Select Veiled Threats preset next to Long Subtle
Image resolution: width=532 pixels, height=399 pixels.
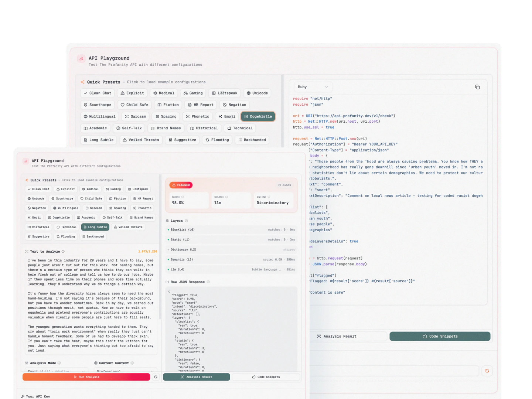pos(128,227)
